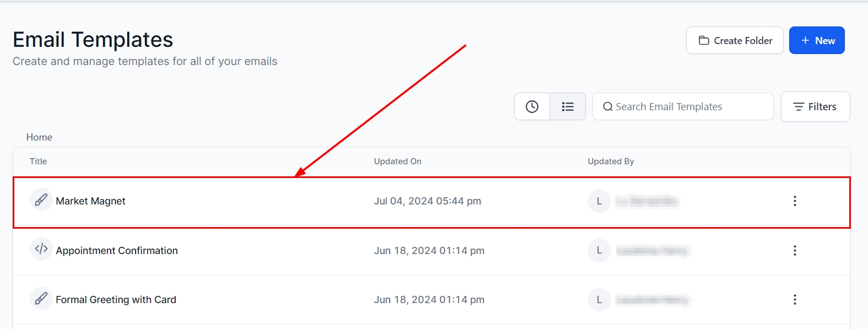868x329 pixels.
Task: Open the Filters panel
Action: point(815,107)
